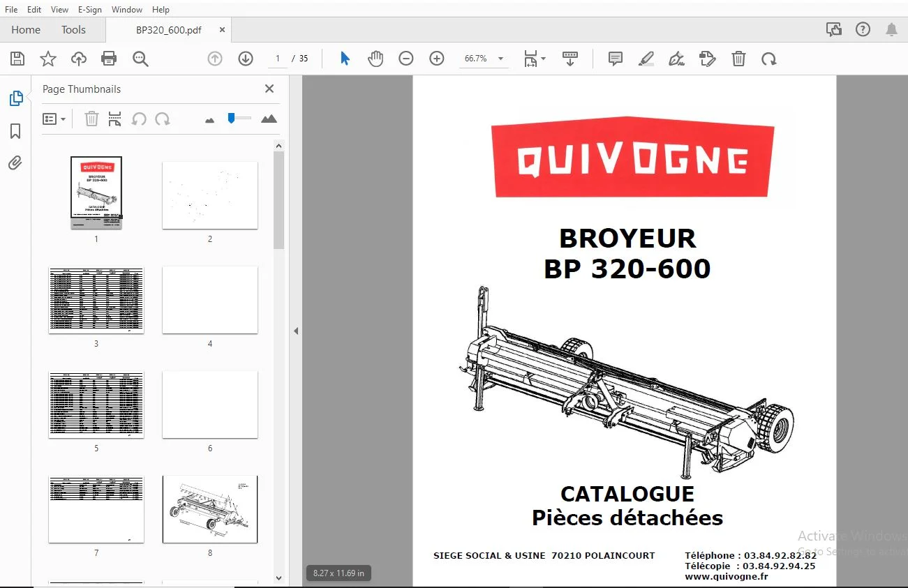Add bookmark star icon in toolbar
This screenshot has width=908, height=588.
click(x=48, y=59)
